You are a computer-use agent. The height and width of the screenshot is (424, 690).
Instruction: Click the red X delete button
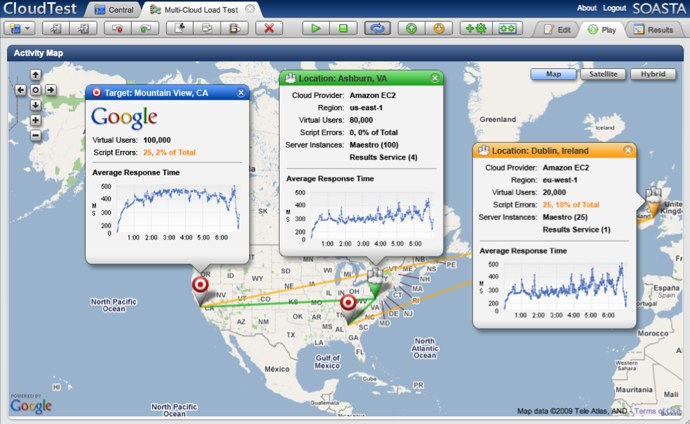269,29
